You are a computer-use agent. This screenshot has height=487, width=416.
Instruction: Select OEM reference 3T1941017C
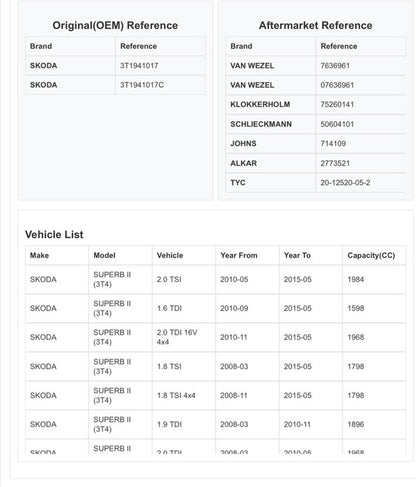click(x=142, y=85)
